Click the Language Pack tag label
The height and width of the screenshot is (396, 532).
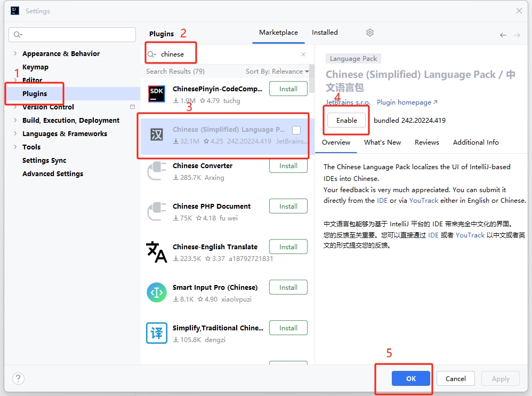353,58
